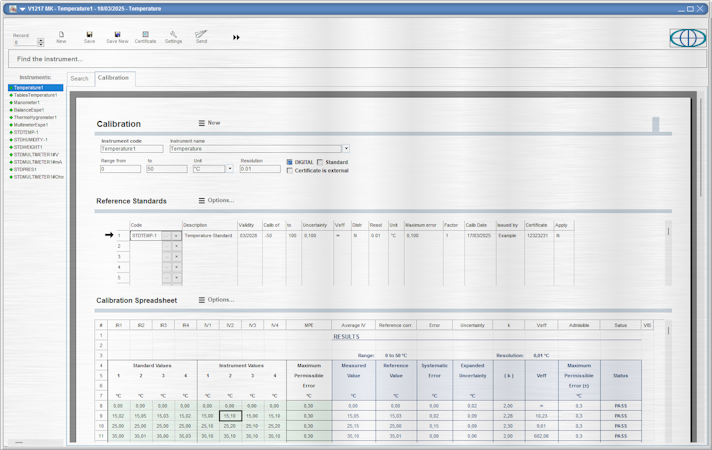This screenshot has height=450, width=712.
Task: Select BalanceEspe1 instrument
Action: (29, 110)
